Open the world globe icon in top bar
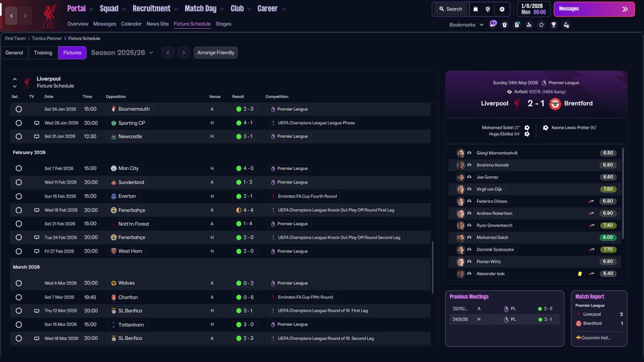This screenshot has width=644, height=362. 488,9
